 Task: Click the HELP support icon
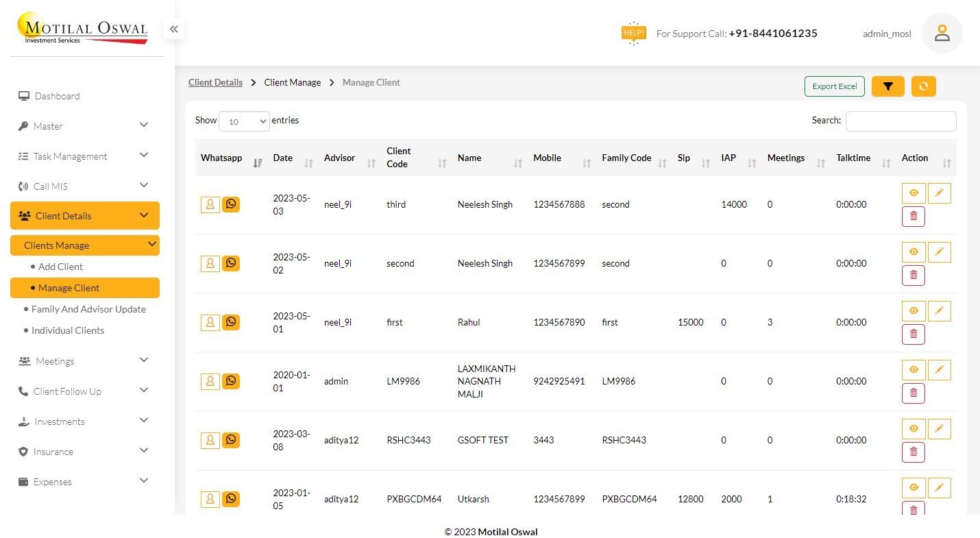[x=633, y=33]
